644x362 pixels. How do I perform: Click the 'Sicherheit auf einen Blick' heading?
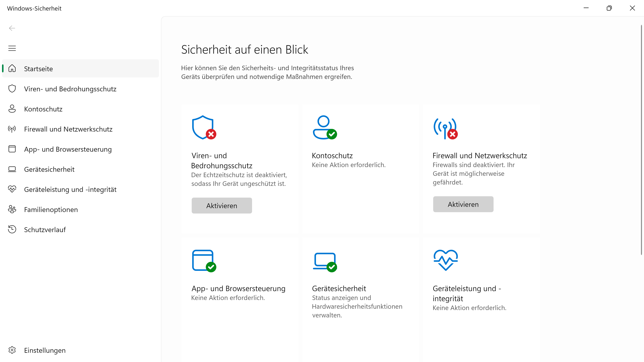245,49
